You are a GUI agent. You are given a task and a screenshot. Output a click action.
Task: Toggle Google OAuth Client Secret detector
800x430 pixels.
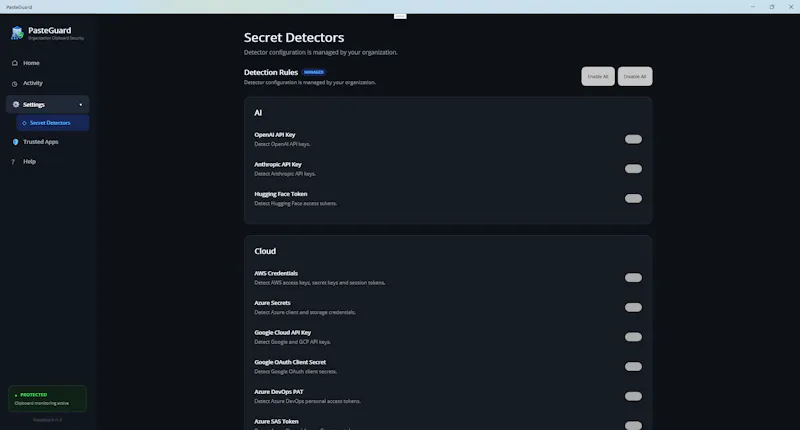pos(633,366)
